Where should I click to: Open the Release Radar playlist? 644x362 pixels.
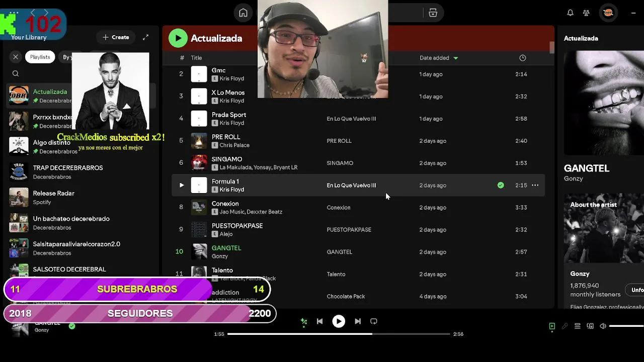pos(80,197)
